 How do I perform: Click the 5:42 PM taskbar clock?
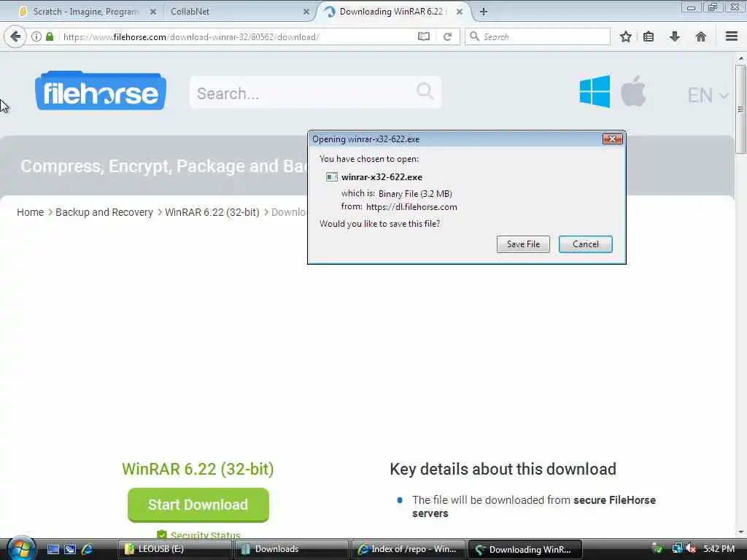coord(719,549)
